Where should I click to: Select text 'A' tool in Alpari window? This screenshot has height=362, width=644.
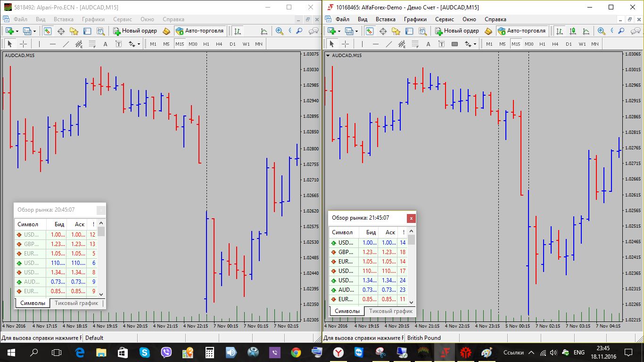pos(105,44)
